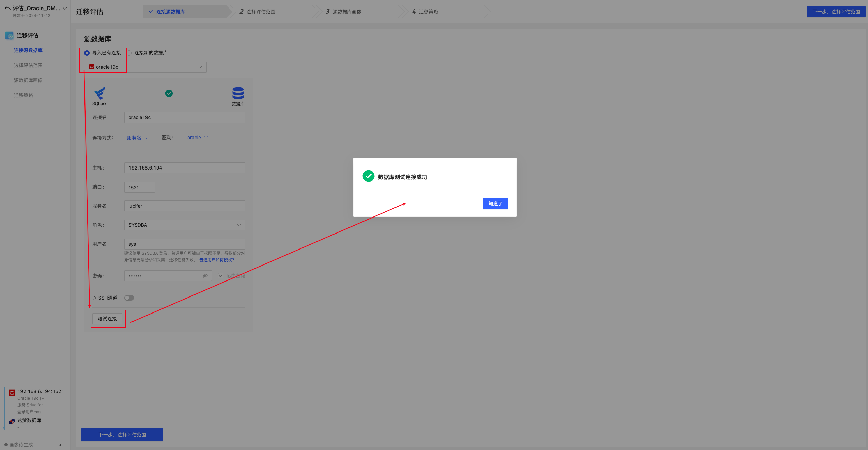Viewport: 868px width, 450px height.
Task: Uncheck the 记住密码 checkbox
Action: point(221,276)
